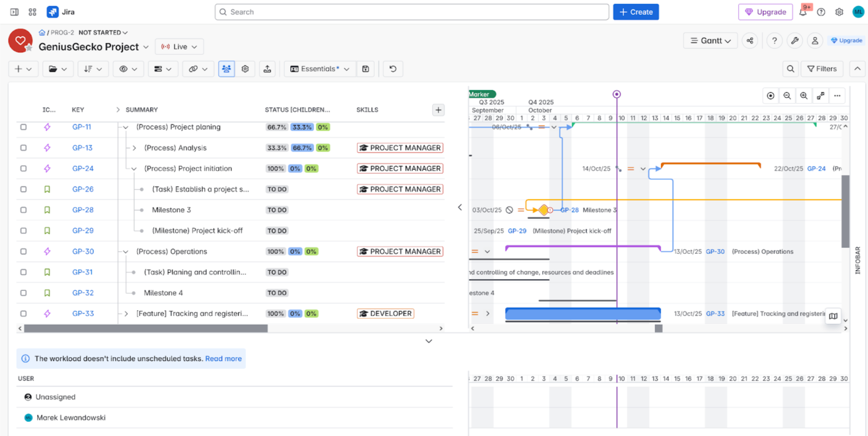Screen dimensions: 868x436
Task: Click the resource workload people icon
Action: pos(226,69)
